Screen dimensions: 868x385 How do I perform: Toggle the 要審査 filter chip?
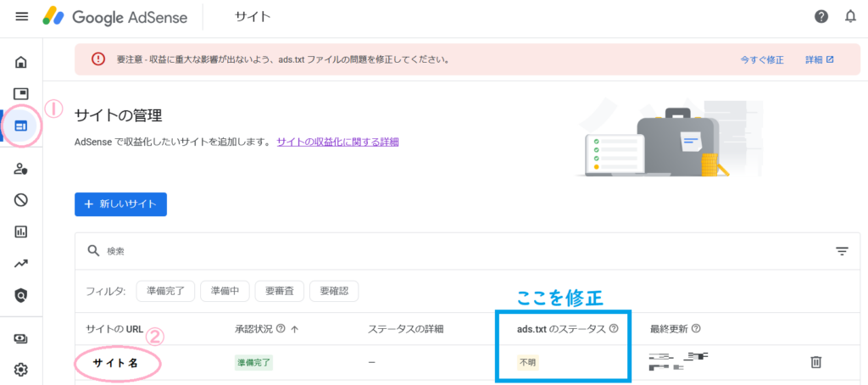coord(277,292)
